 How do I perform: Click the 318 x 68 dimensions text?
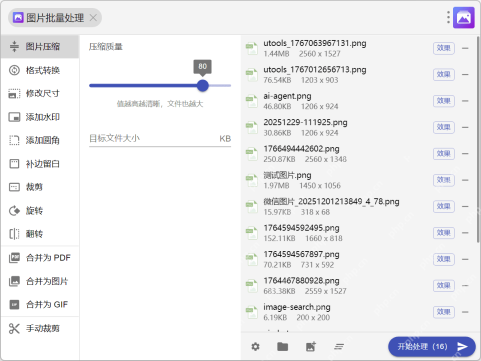[315, 212]
